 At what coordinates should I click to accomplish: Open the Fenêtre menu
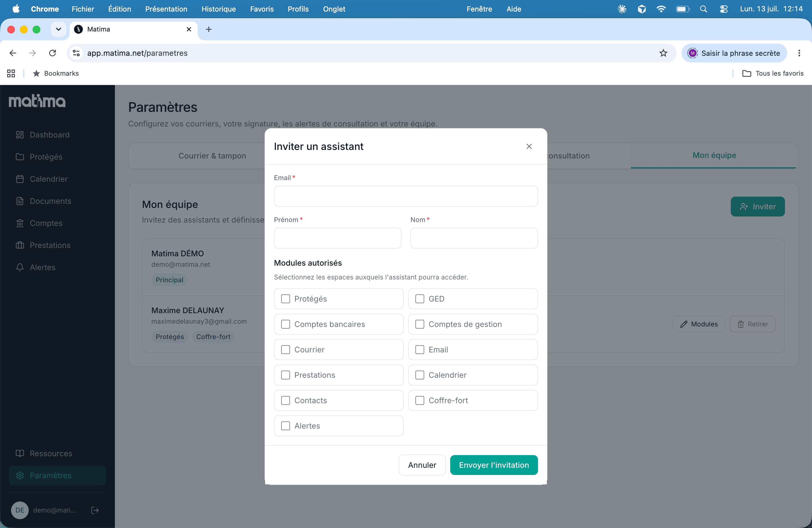pyautogui.click(x=479, y=9)
